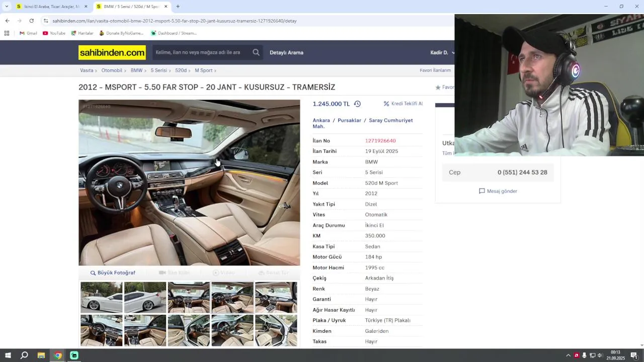Reload the page with refresh icon

click(31, 21)
